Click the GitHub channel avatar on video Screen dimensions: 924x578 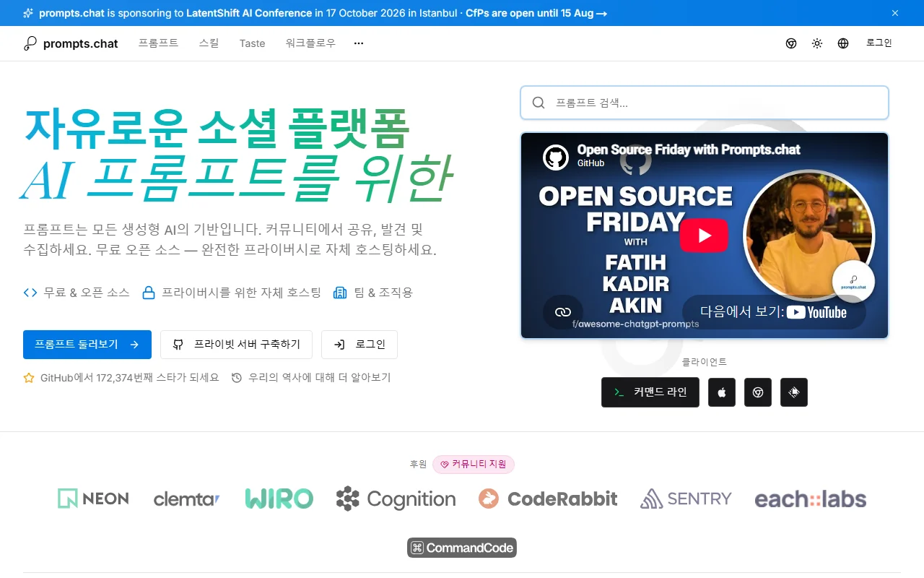556,157
